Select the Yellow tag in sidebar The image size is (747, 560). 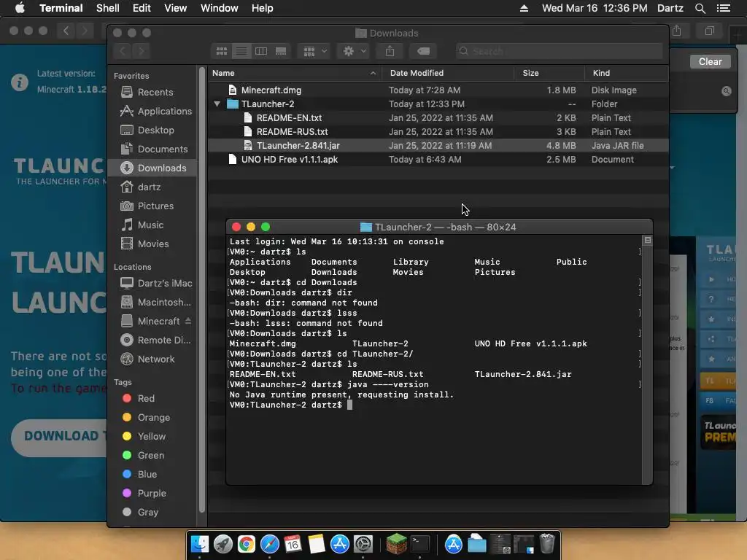[x=144, y=437]
